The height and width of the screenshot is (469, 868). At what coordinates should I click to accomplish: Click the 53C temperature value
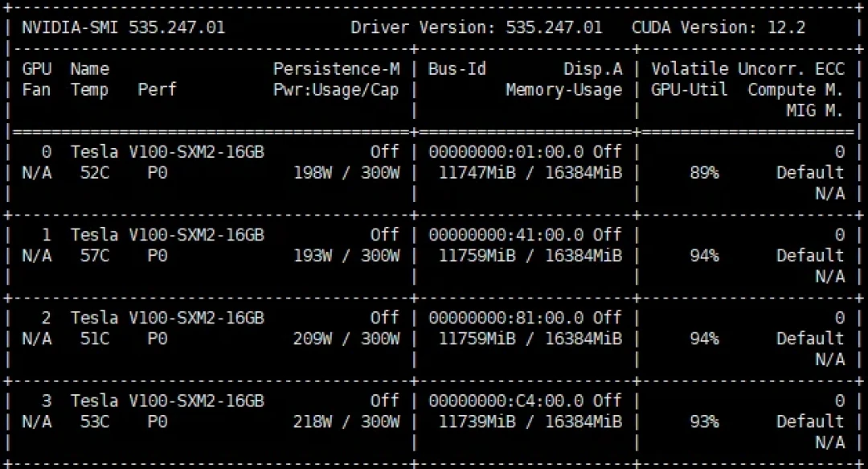(95, 422)
